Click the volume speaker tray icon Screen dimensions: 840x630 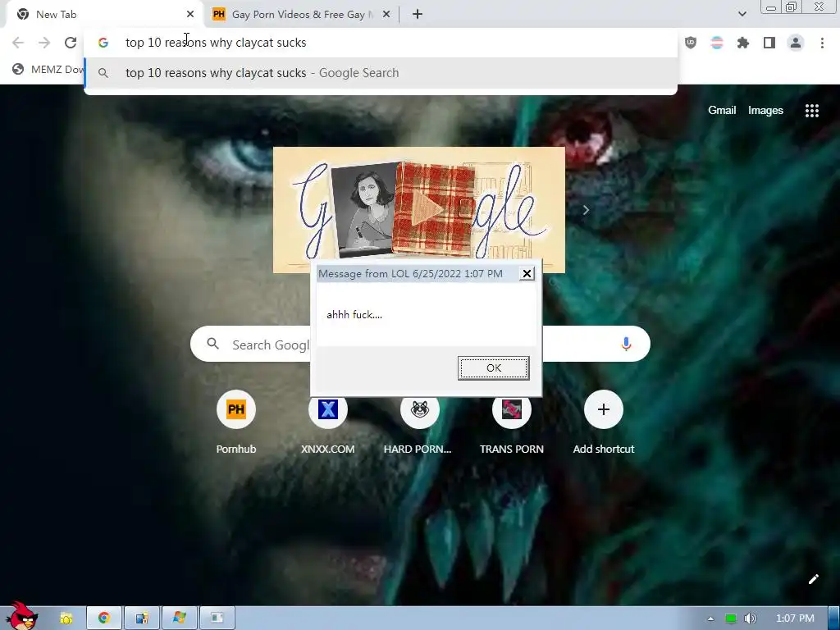[x=750, y=619]
